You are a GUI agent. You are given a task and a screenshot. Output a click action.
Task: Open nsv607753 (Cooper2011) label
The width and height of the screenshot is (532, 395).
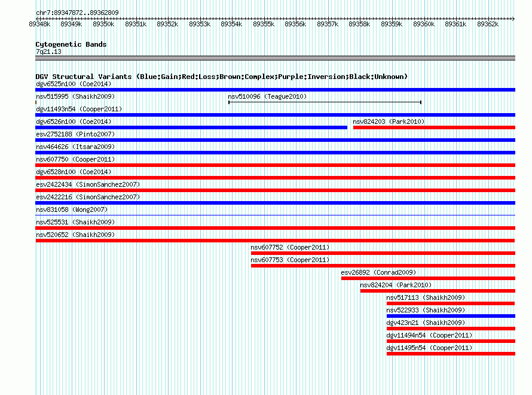290,260
